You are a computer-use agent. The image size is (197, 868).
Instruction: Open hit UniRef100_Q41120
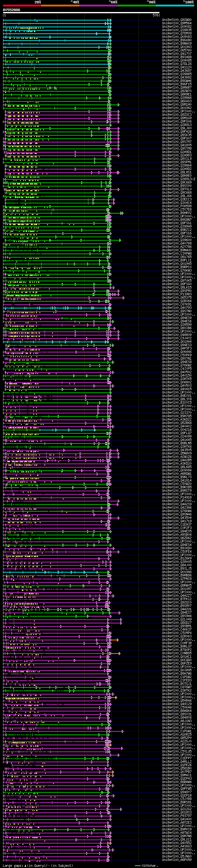(x=177, y=67)
